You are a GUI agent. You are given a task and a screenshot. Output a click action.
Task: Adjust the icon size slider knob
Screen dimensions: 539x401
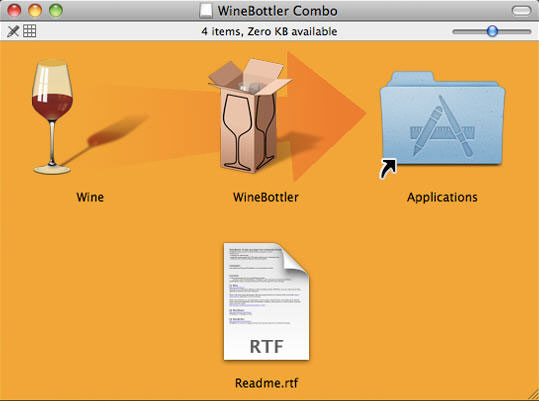pos(492,31)
